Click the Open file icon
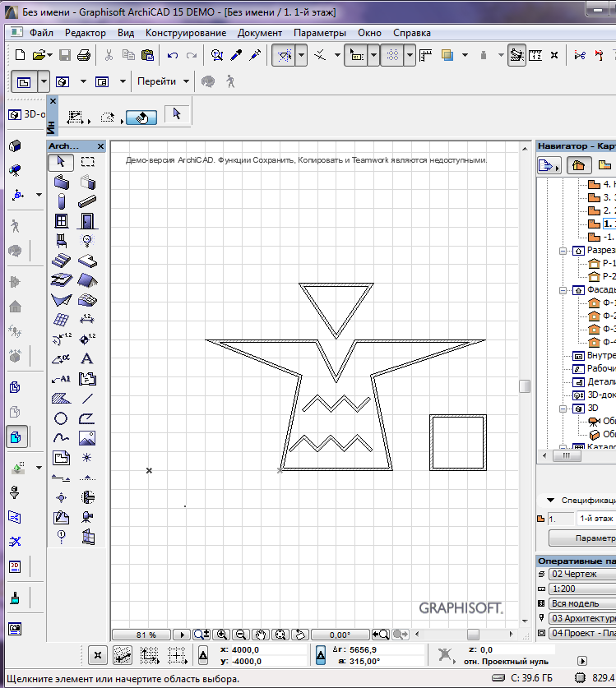The height and width of the screenshot is (688, 616). pyautogui.click(x=39, y=55)
